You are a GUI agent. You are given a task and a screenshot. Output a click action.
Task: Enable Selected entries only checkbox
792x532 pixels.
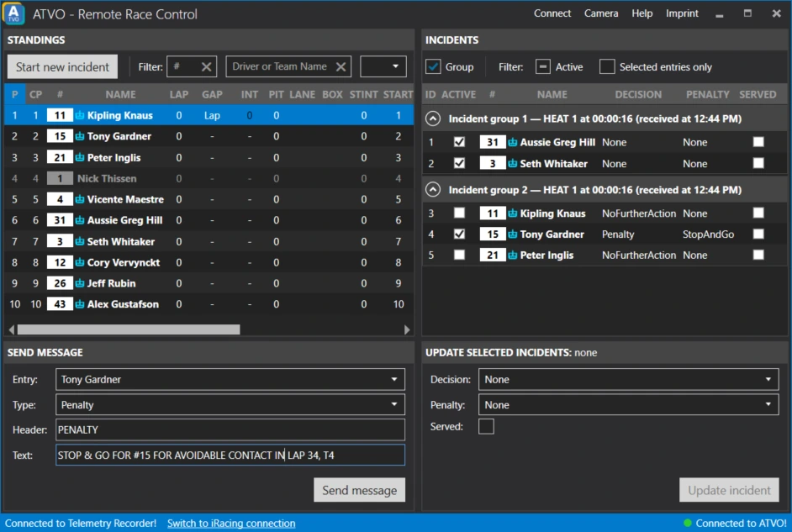(x=607, y=66)
